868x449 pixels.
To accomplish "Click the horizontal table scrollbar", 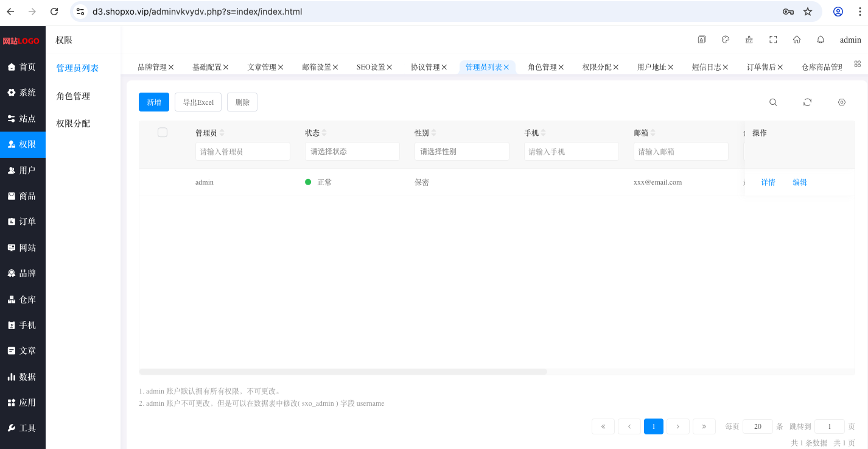I will 343,371.
